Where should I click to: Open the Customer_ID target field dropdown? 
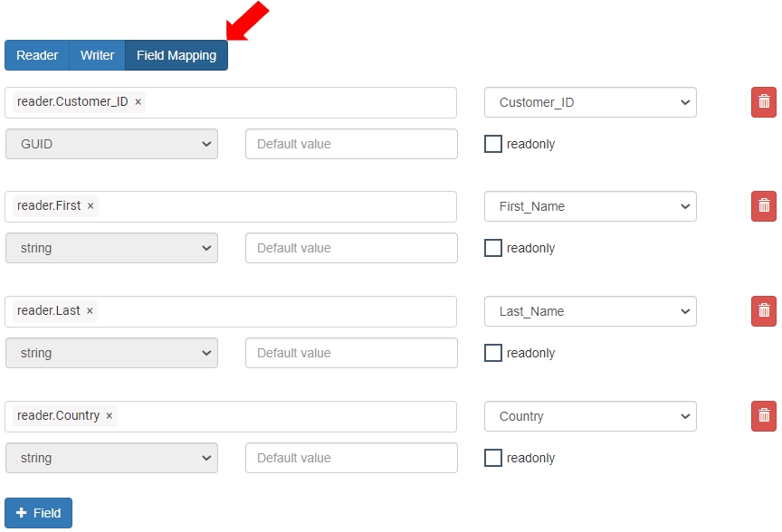(x=590, y=102)
